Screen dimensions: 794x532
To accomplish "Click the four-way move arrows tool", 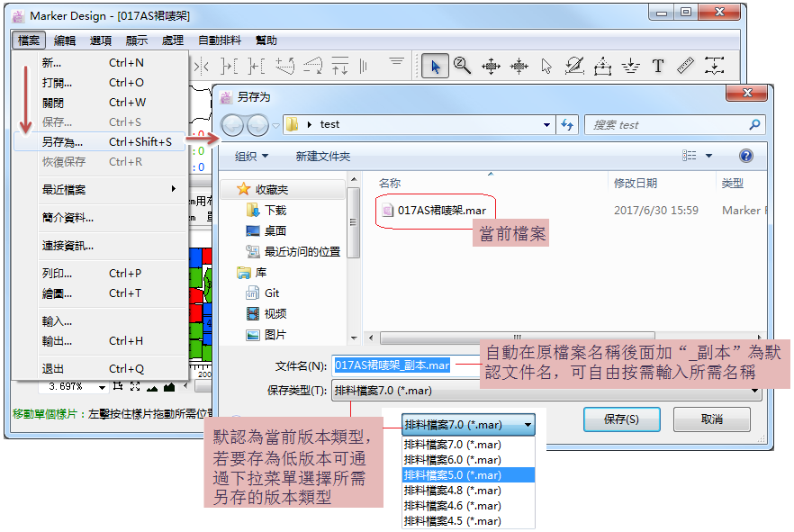I will point(491,66).
